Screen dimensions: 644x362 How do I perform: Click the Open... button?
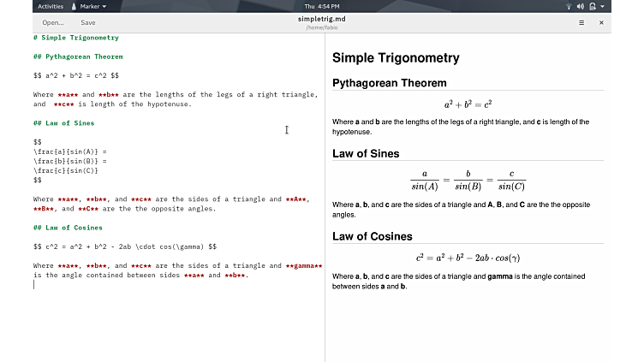53,22
